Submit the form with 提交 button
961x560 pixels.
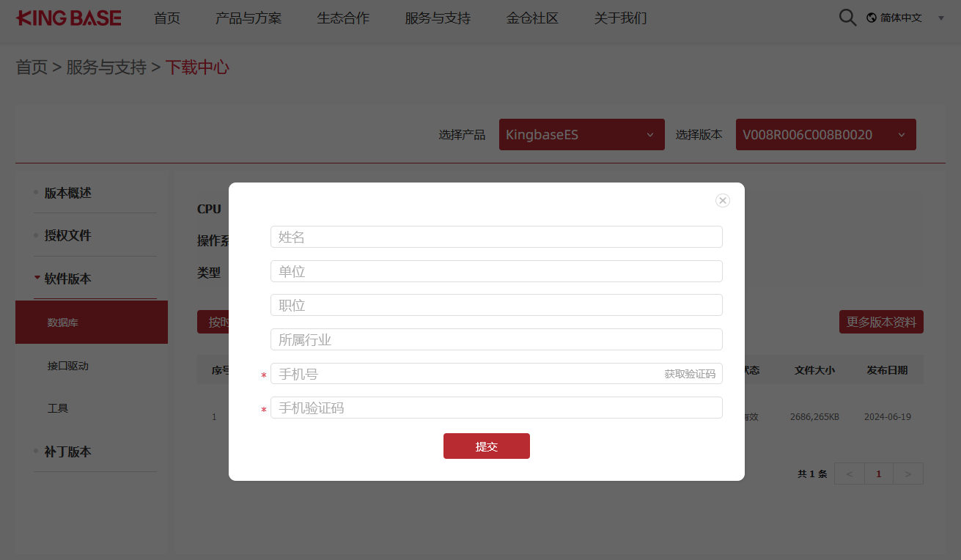(487, 446)
